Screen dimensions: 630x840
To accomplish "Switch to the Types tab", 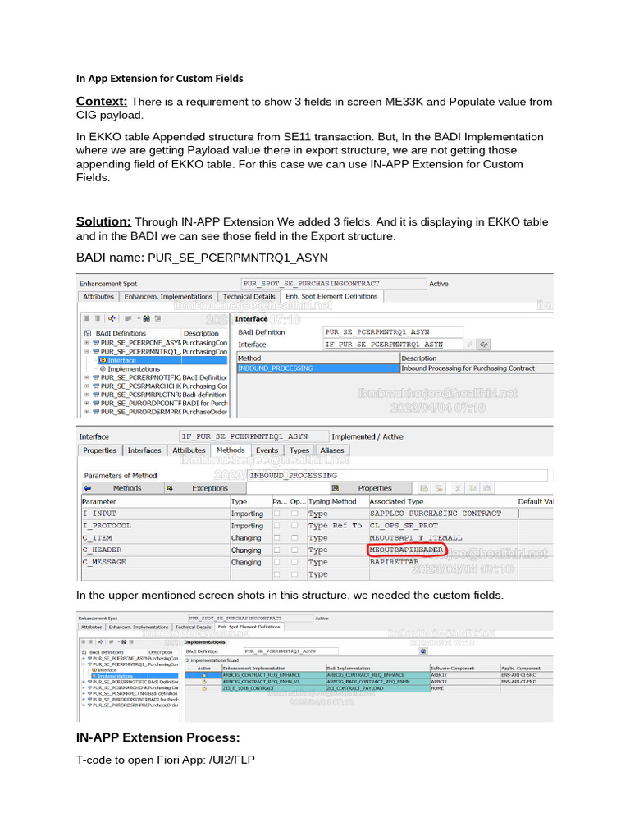I will click(x=299, y=450).
